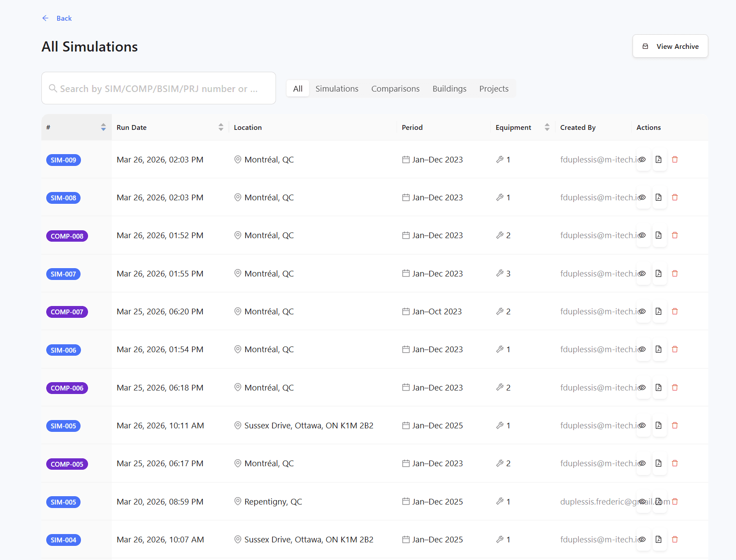Screen dimensions: 736x560
Task: Open the View Archive button
Action: point(670,46)
